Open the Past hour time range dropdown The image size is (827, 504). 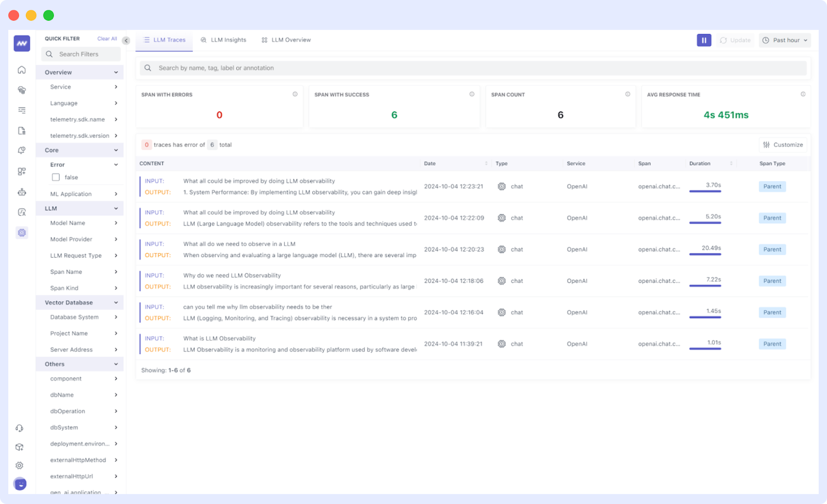[x=784, y=40]
